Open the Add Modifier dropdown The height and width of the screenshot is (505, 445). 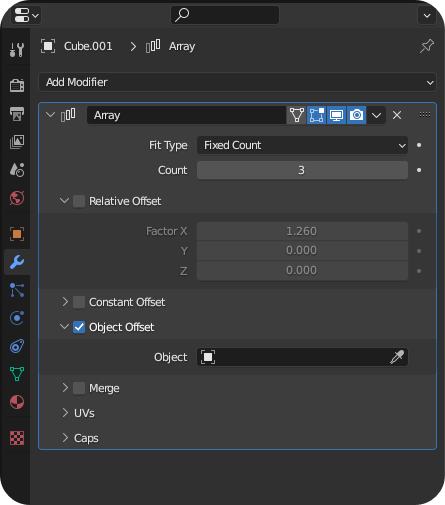(x=237, y=82)
